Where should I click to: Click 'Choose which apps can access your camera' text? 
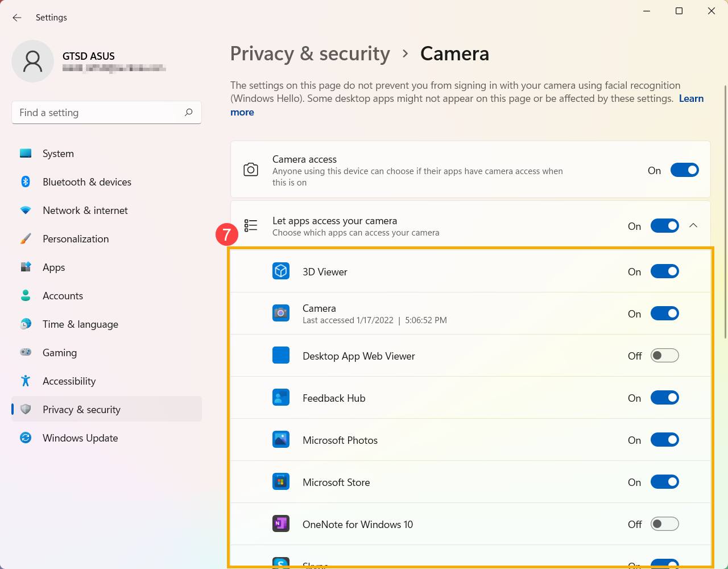(x=356, y=233)
